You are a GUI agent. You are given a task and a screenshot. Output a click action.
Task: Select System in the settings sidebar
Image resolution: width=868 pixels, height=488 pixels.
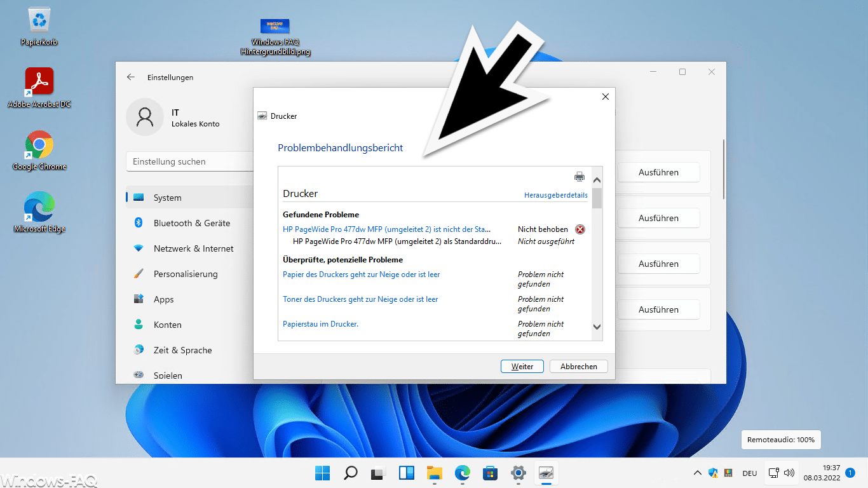(x=189, y=198)
